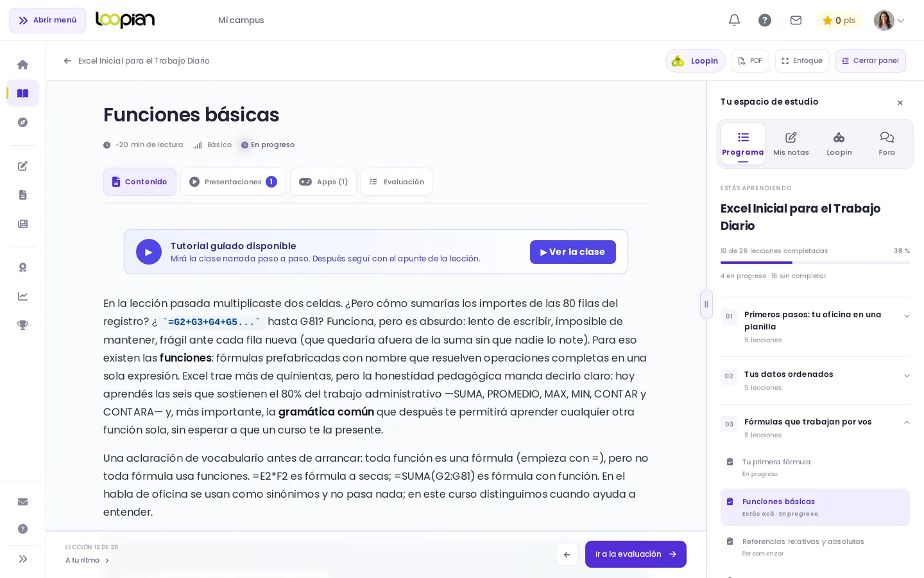This screenshot has height=578, width=924.
Task: Click the pencil notes icon in left sidebar
Action: point(22,166)
